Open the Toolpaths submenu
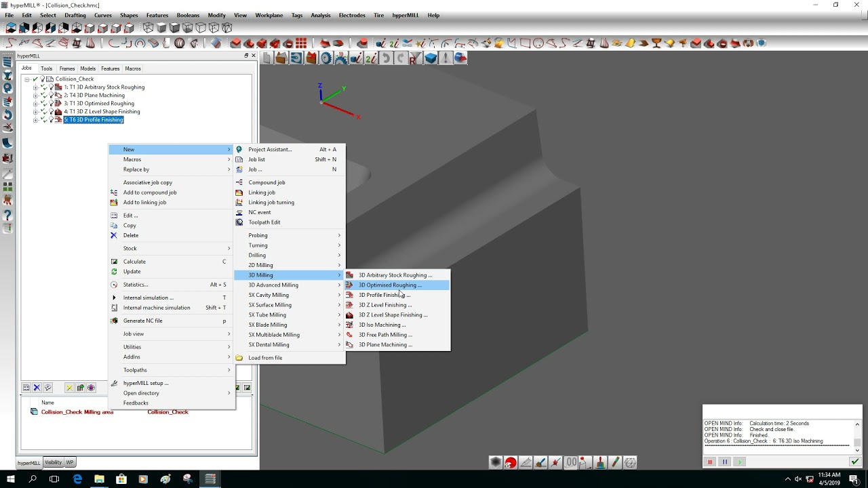Viewport: 868px width, 488px height. 172,370
